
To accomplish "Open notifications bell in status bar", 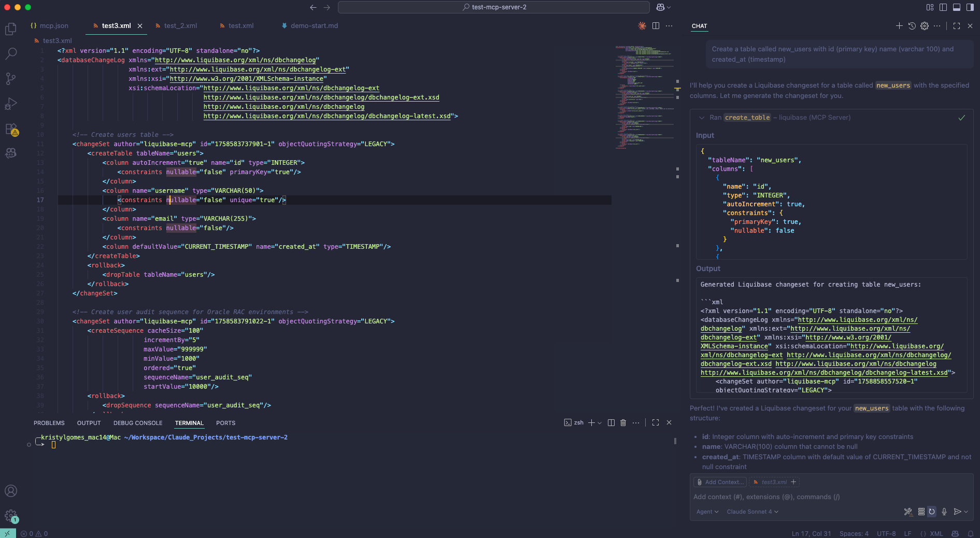I will (970, 534).
